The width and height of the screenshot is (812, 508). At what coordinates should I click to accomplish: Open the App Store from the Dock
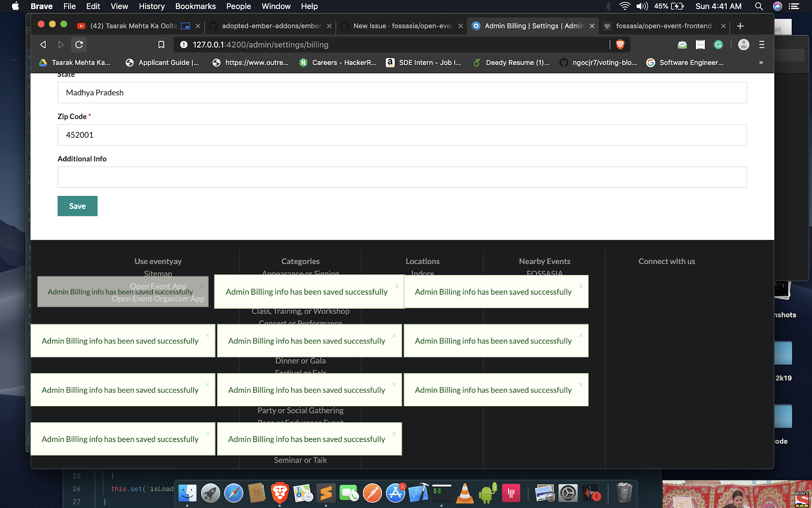(x=395, y=493)
